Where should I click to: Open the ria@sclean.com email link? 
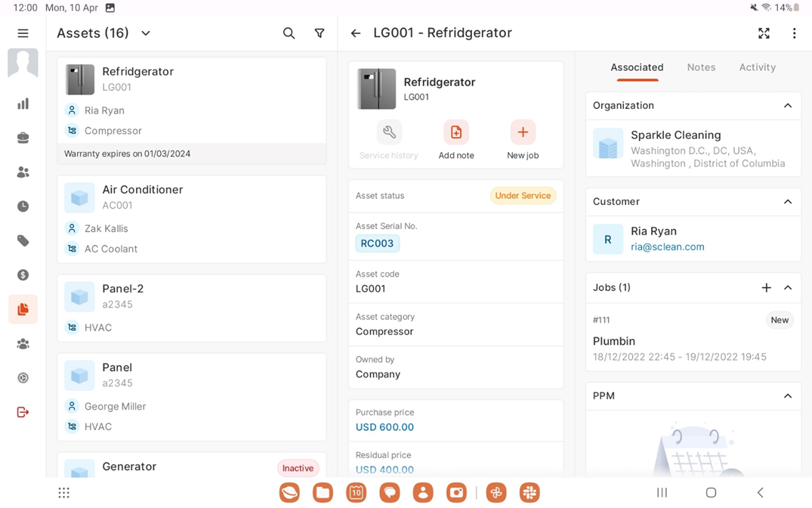[668, 246]
